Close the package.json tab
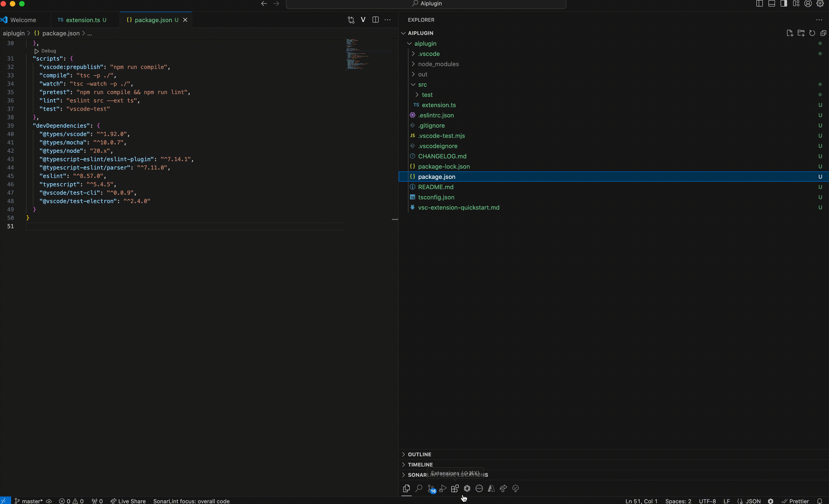This screenshot has width=829, height=504. point(185,20)
